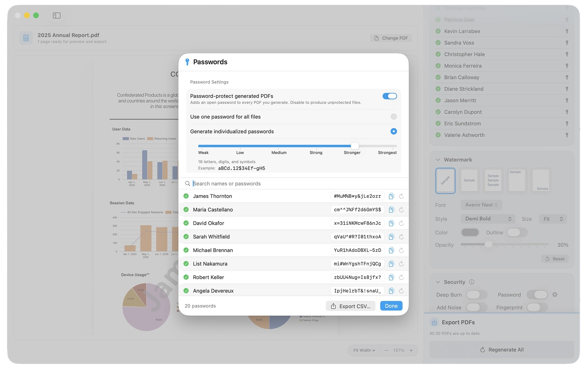Click the Search names or passwords field
Viewport: 588px width, 370px height.
coord(293,184)
